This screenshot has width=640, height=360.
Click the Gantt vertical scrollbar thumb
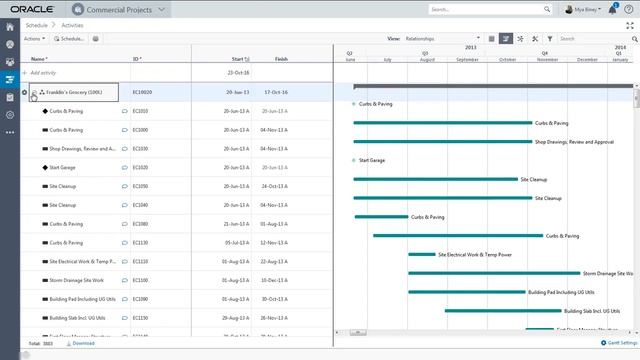pos(636,98)
